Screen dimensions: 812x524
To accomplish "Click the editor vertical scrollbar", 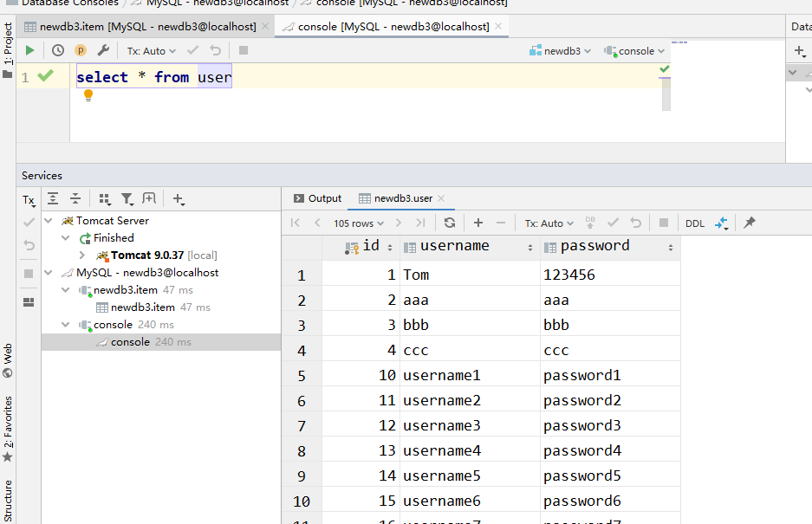I will 666,94.
